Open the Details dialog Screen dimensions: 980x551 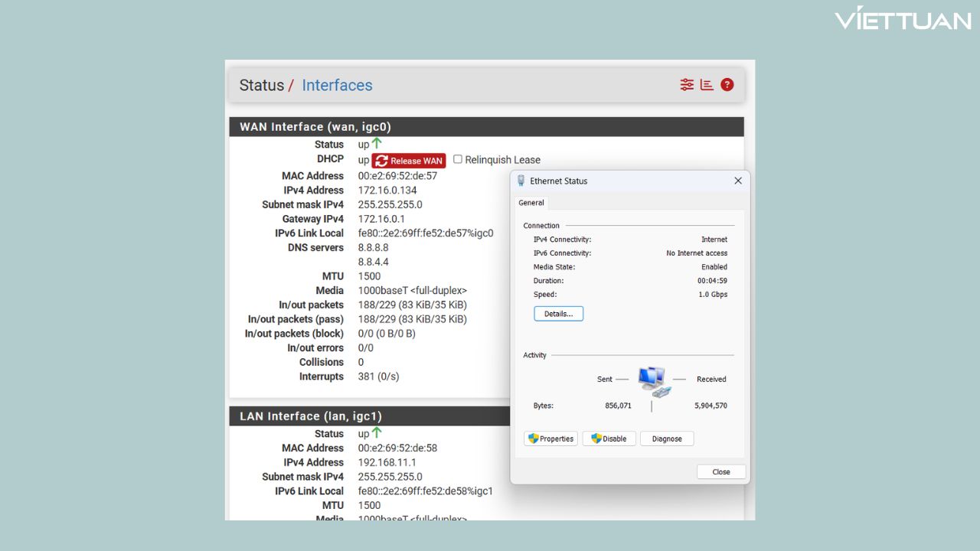(x=558, y=313)
